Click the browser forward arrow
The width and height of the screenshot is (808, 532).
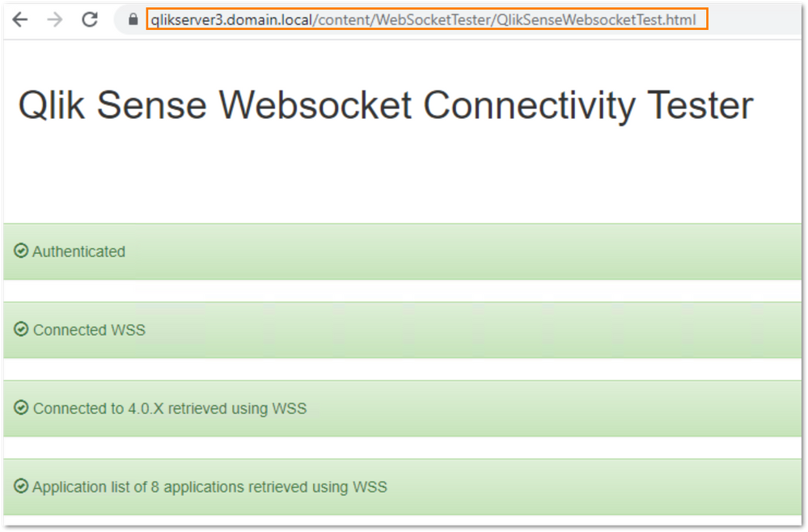click(x=55, y=19)
